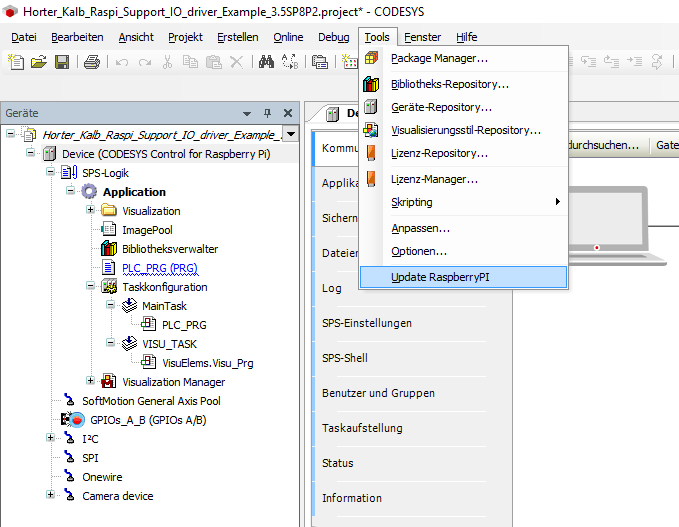The width and height of the screenshot is (679, 527).
Task: Select Update RaspberryPI from Tools menu
Action: tap(464, 277)
